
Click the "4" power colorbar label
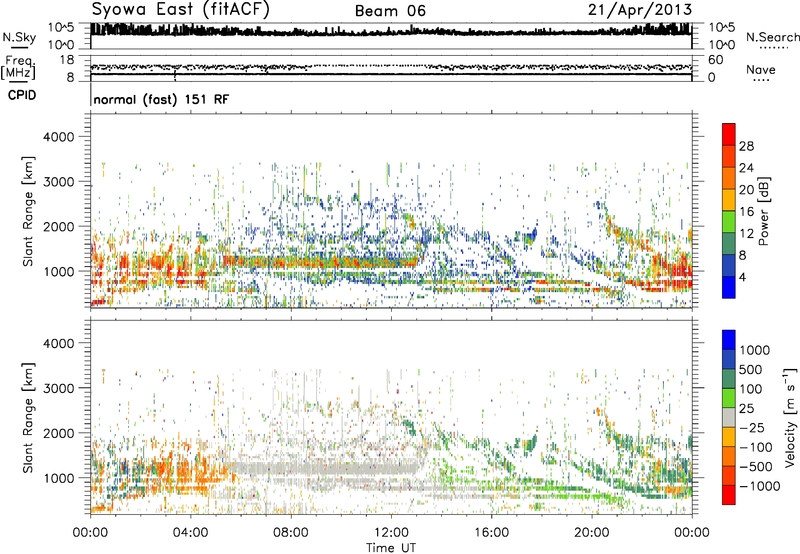tap(742, 277)
